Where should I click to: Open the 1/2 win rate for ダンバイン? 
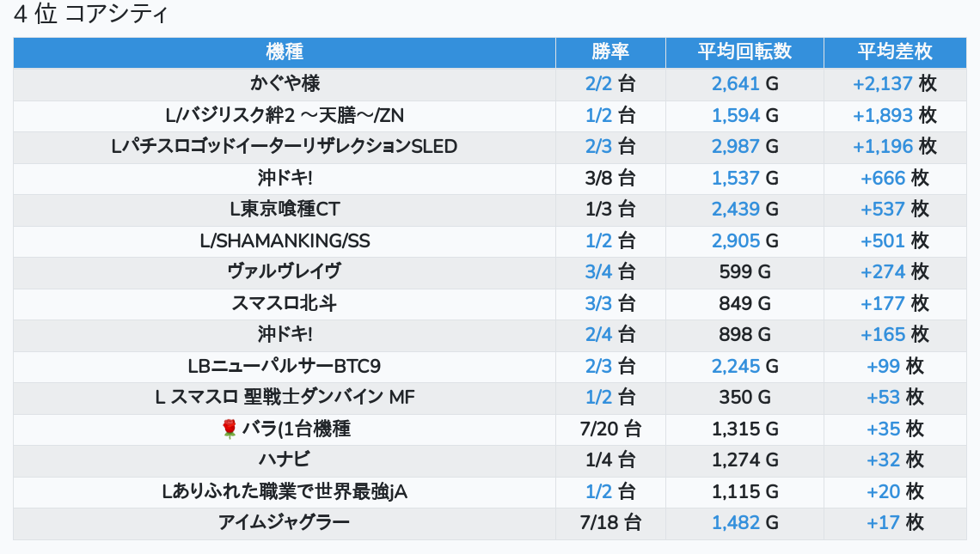coord(598,397)
